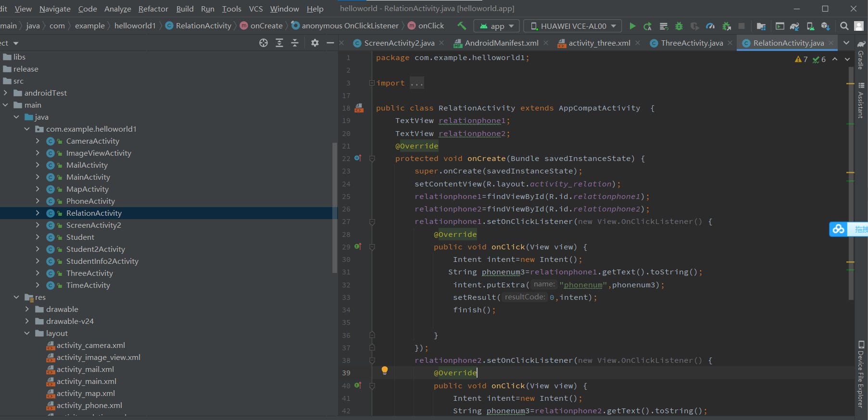The height and width of the screenshot is (420, 868).
Task: Open the AVD Manager icon
Action: (x=810, y=26)
